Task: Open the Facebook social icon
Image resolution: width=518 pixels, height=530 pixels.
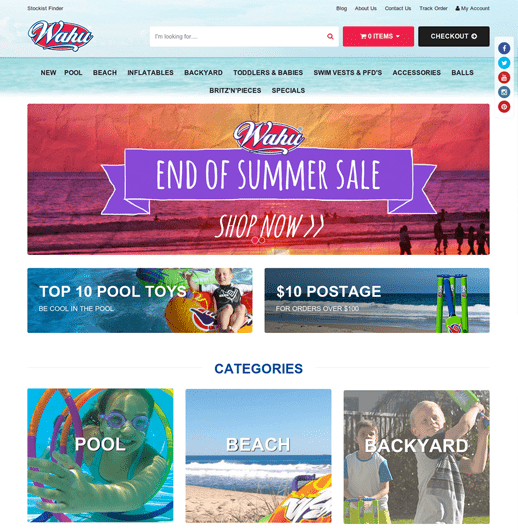Action: coord(504,48)
